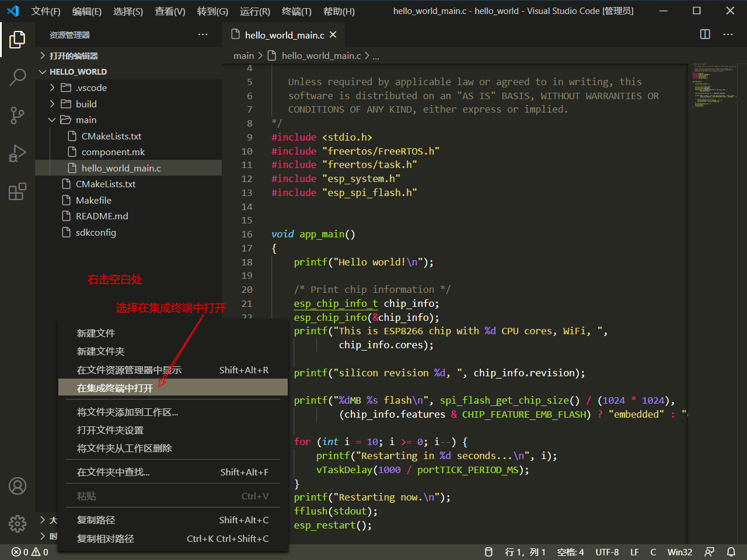Click the 空格: 4 indentation setting
Viewport: 747px width, 560px height.
pyautogui.click(x=570, y=552)
